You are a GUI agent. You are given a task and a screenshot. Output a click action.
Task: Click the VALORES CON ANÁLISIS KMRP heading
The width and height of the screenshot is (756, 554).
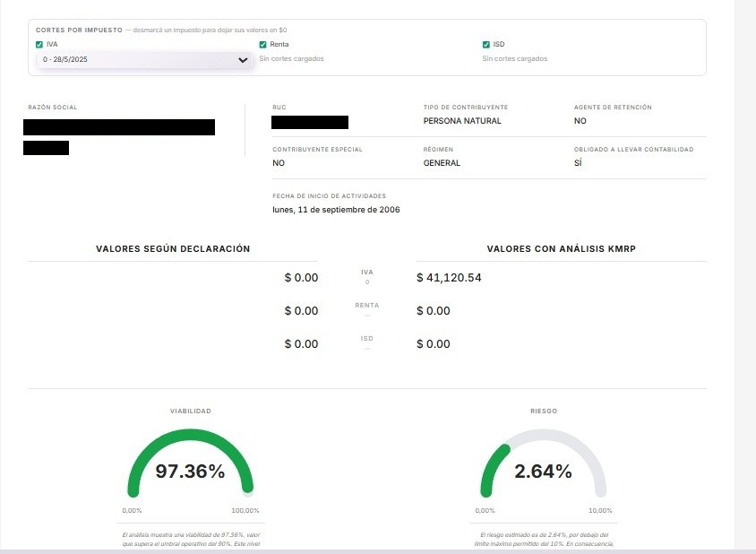pos(562,248)
